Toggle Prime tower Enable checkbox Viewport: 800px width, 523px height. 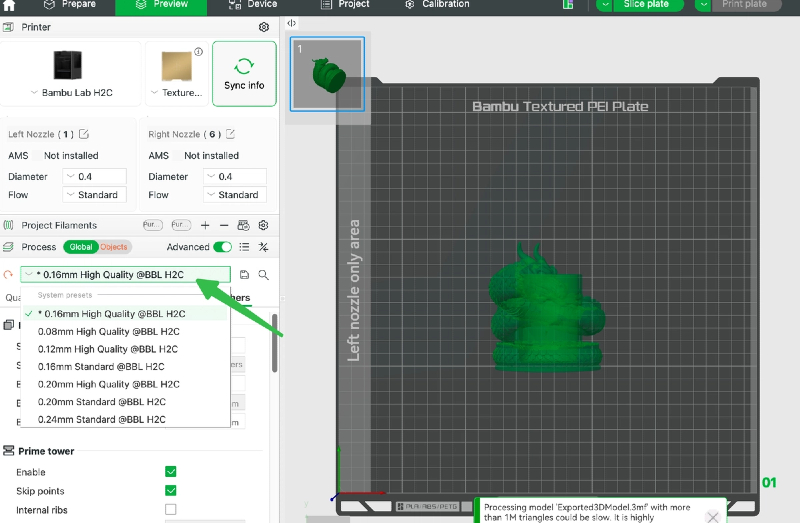171,471
